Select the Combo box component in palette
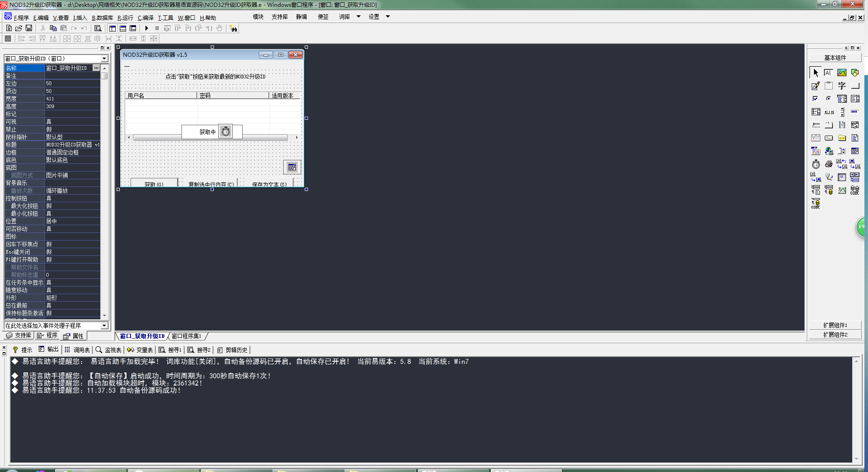Viewport: 868px width, 472px height. [x=842, y=99]
